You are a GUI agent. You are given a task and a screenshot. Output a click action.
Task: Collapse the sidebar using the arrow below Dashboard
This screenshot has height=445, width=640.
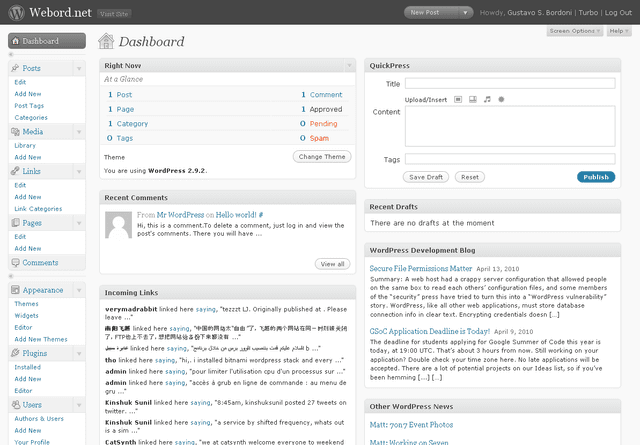12,55
